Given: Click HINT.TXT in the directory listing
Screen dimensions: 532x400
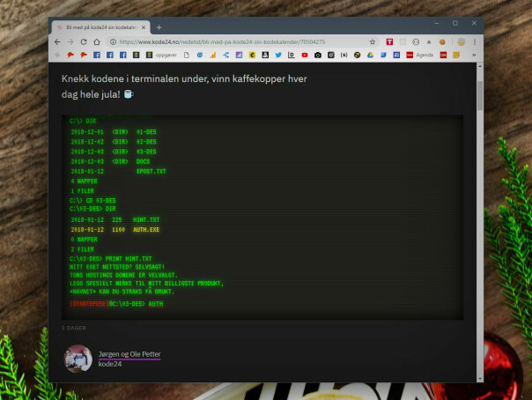Looking at the screenshot, I should tap(146, 220).
